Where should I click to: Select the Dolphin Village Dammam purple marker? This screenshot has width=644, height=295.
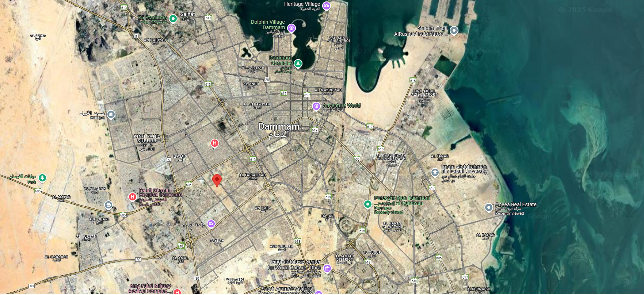291,28
